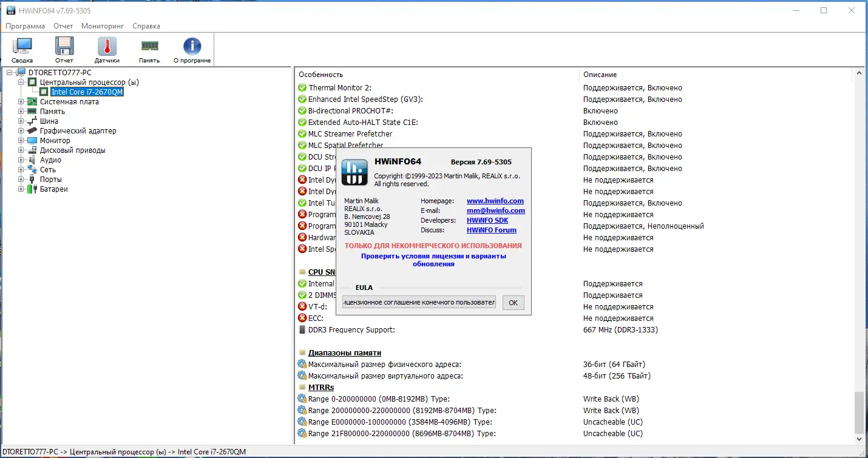Select the Bi-directional PROCHOT# row
Screen dimensions: 868x458
click(x=575, y=111)
